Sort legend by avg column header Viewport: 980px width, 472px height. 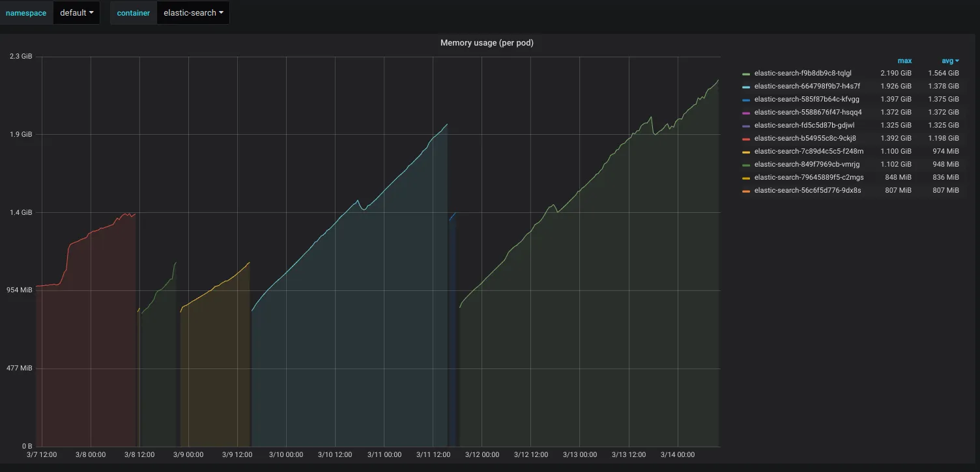(x=947, y=61)
